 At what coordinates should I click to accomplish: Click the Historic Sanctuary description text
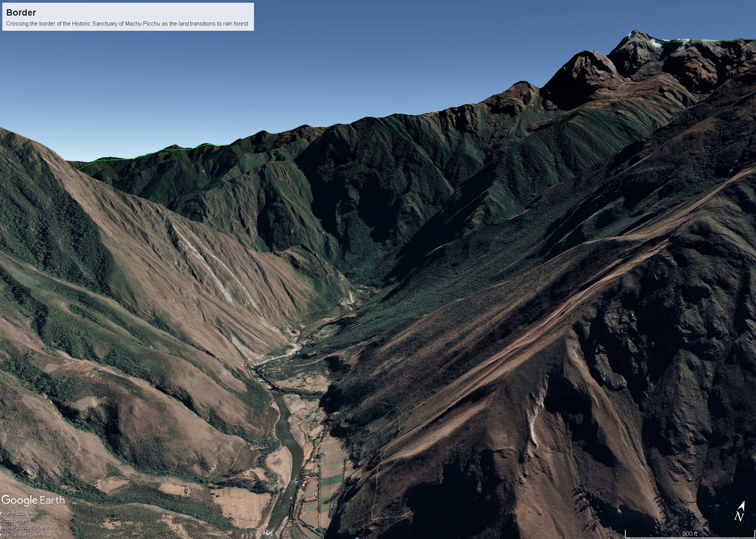(127, 24)
